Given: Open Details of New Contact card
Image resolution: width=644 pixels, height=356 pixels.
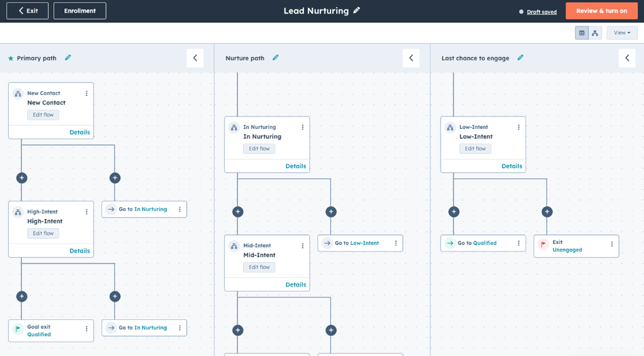Looking at the screenshot, I should pyautogui.click(x=79, y=132).
